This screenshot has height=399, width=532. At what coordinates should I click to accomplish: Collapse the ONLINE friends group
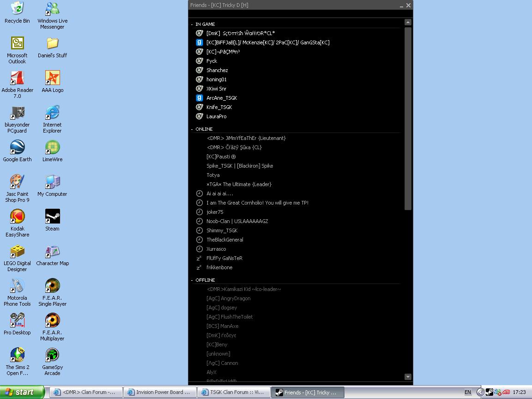tap(192, 129)
